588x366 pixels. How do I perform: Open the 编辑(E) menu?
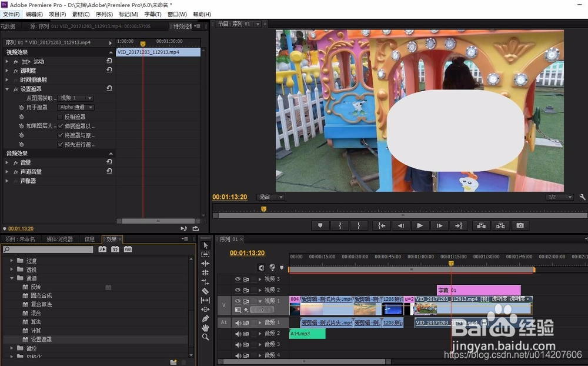click(x=34, y=14)
